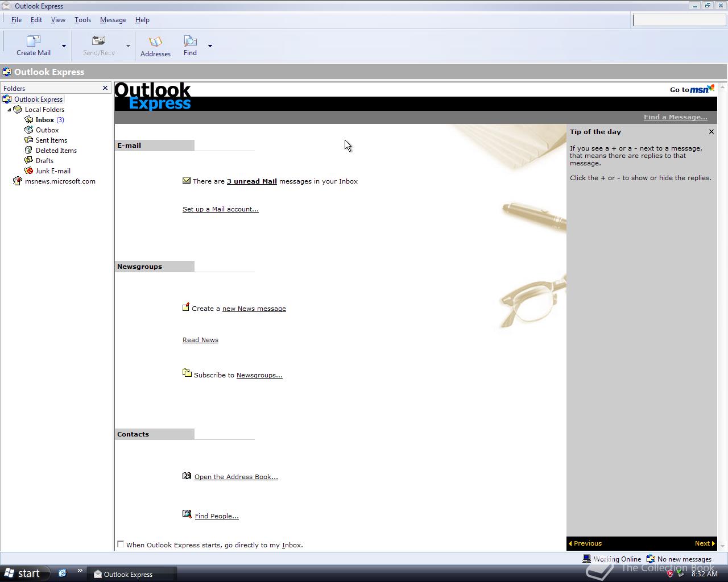Click the Local Folders icon

[18, 110]
